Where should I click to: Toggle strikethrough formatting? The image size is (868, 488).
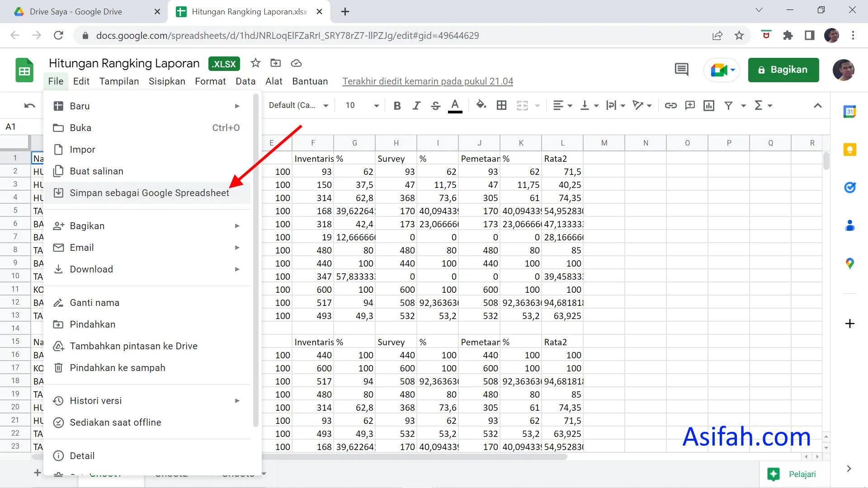(435, 105)
